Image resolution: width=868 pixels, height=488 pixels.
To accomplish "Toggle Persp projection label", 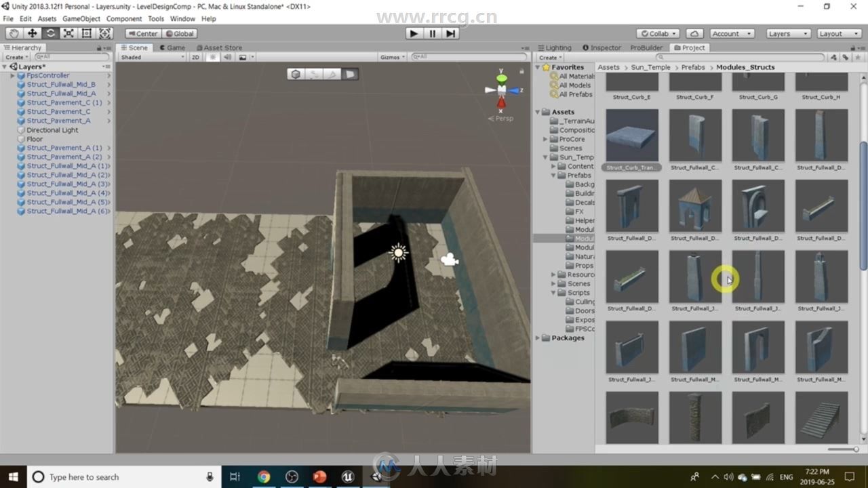I will [x=501, y=118].
